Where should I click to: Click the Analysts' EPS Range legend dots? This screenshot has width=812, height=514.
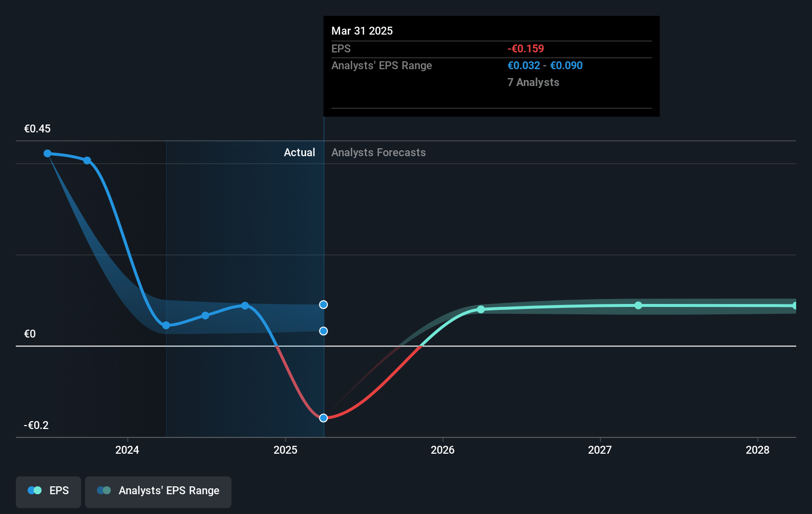click(x=104, y=490)
